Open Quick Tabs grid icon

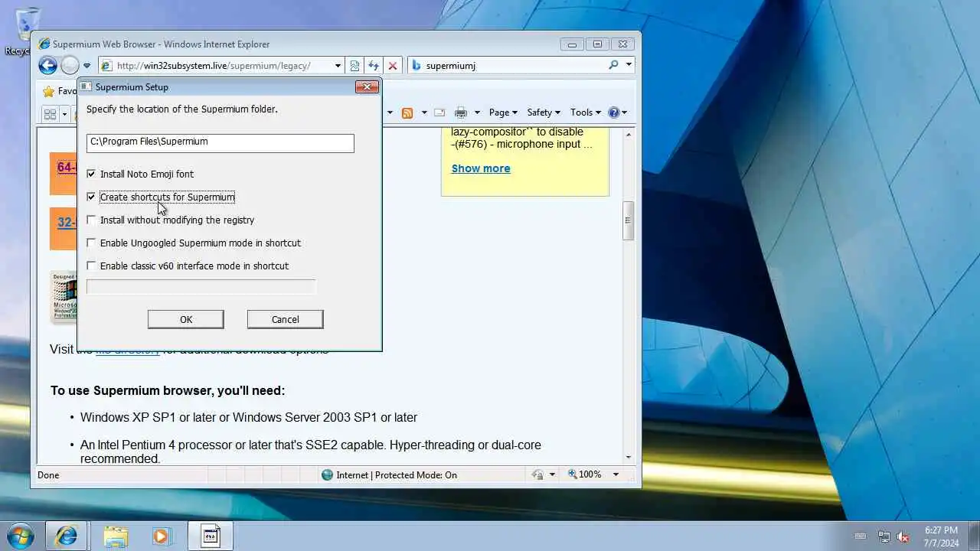[51, 114]
